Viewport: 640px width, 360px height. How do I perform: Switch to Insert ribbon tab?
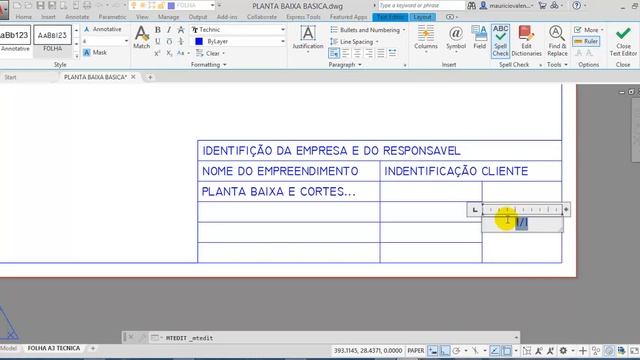[x=48, y=17]
